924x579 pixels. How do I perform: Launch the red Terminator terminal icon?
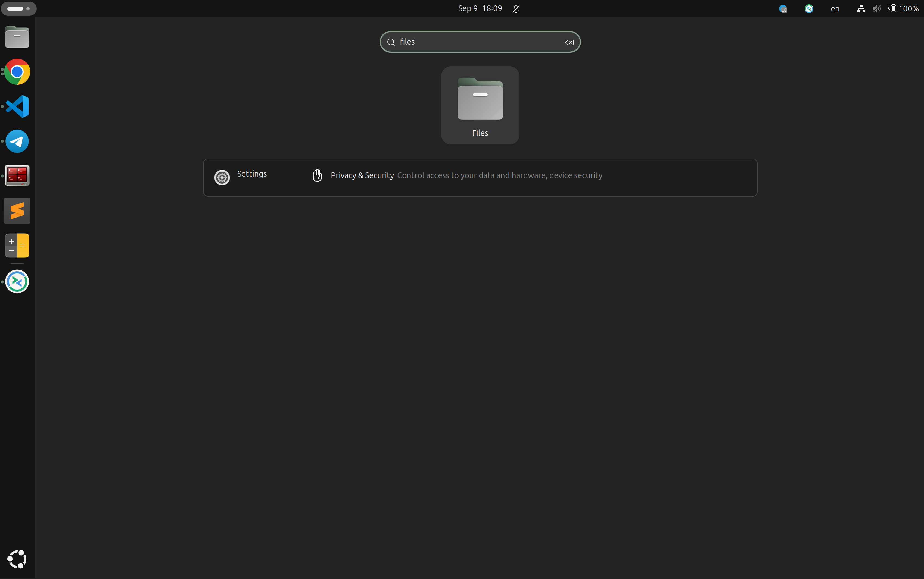(x=17, y=176)
